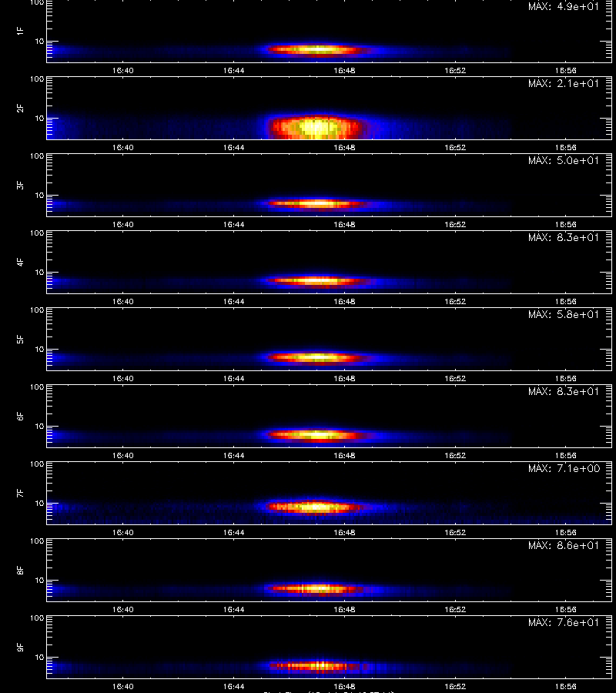Viewport: 616px width, 693px height.
Task: Click the MAX: 8.3e+01 label in panel 4F
Action: coord(564,238)
